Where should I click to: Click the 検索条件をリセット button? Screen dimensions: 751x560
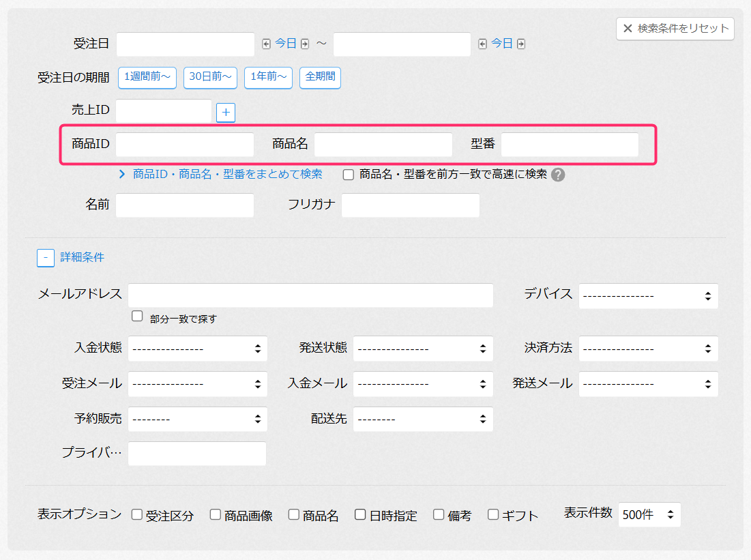pos(675,29)
